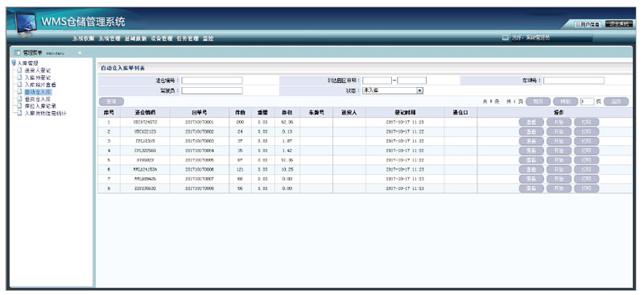Select 入库货物信息统计 in the tree

[x=45, y=113]
